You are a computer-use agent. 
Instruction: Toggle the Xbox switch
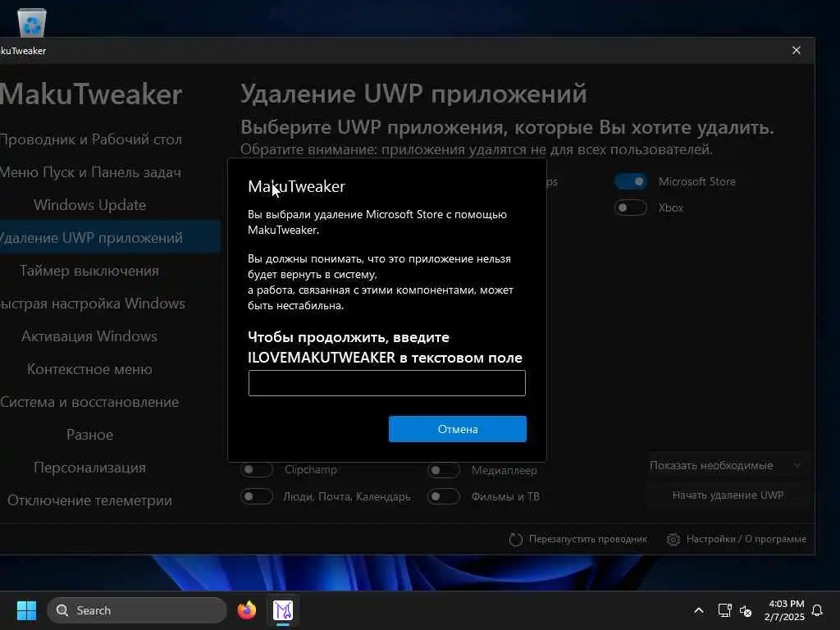pos(631,208)
